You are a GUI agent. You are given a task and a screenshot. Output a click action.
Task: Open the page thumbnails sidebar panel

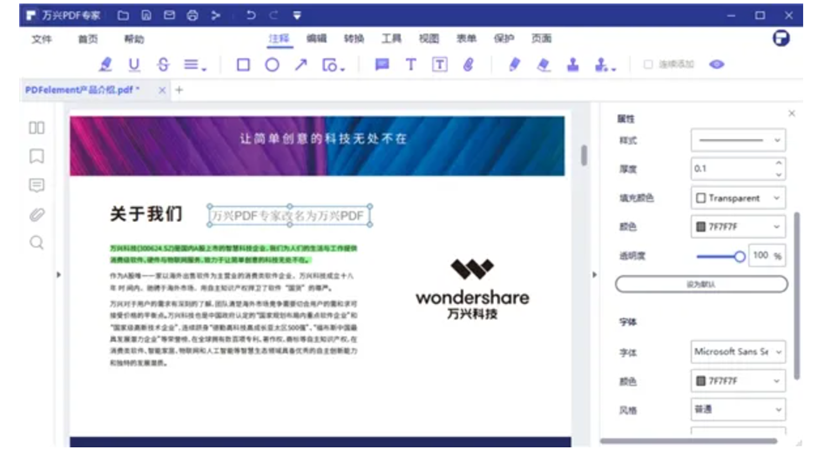[37, 128]
